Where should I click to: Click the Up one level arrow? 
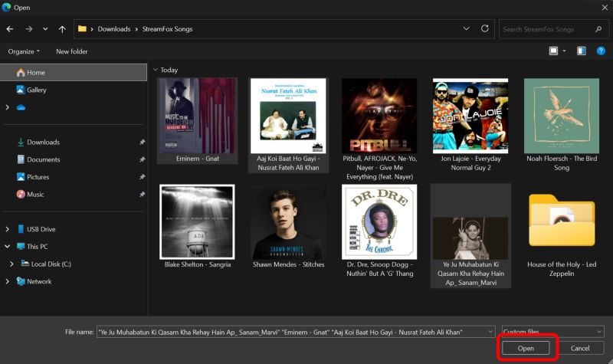pyautogui.click(x=62, y=29)
